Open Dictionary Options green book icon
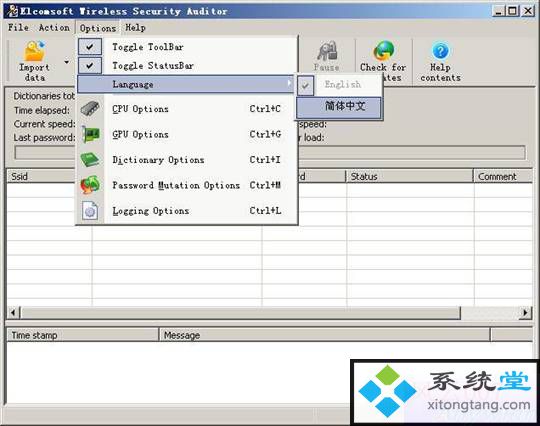This screenshot has width=540, height=426. point(90,160)
